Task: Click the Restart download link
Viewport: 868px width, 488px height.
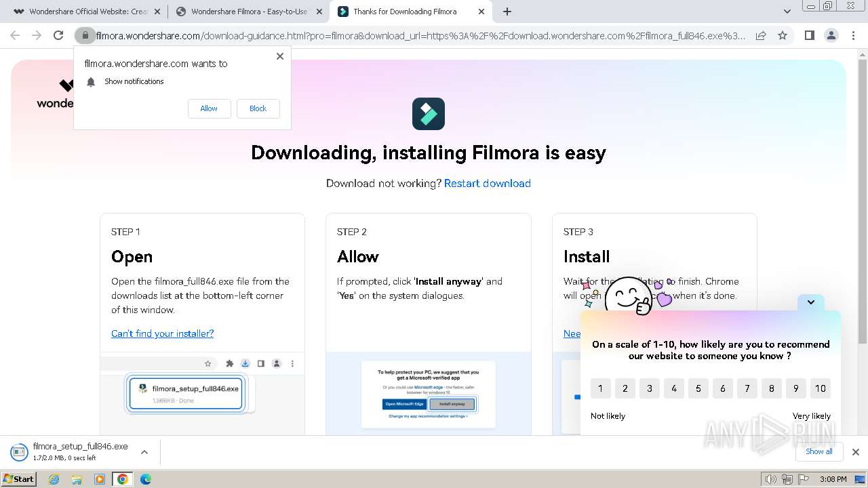Action: [487, 183]
